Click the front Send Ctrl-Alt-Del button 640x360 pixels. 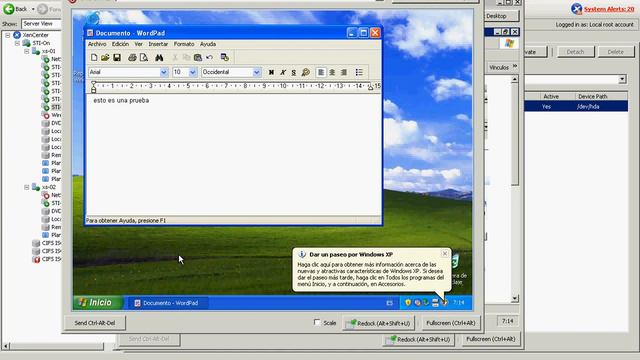(x=95, y=323)
